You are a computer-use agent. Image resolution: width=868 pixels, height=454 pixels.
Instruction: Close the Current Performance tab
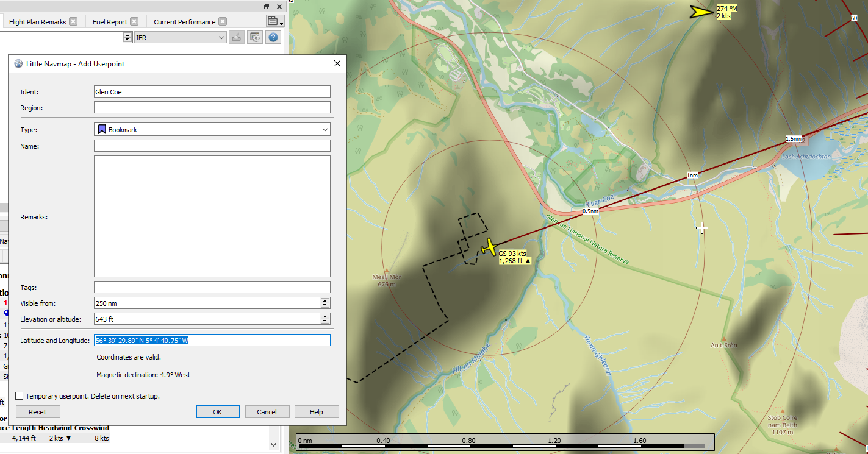pyautogui.click(x=223, y=21)
